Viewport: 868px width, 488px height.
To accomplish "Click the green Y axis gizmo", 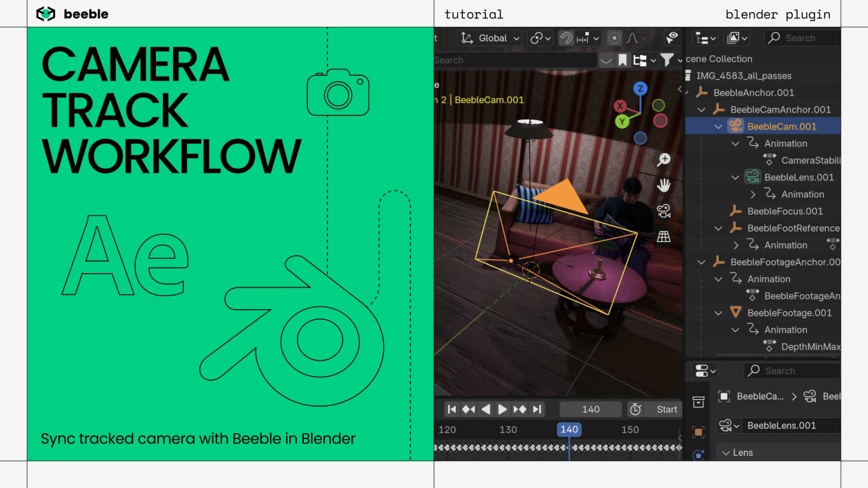I will tap(622, 121).
